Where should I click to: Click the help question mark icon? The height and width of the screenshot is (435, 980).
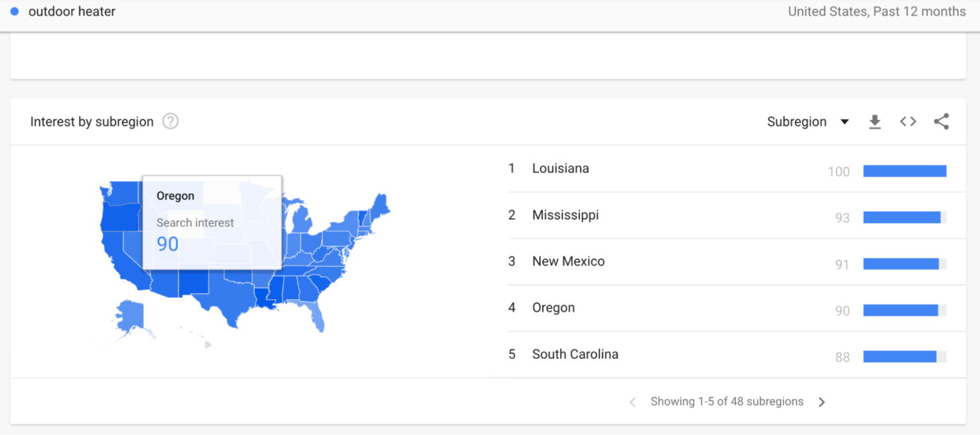click(170, 121)
